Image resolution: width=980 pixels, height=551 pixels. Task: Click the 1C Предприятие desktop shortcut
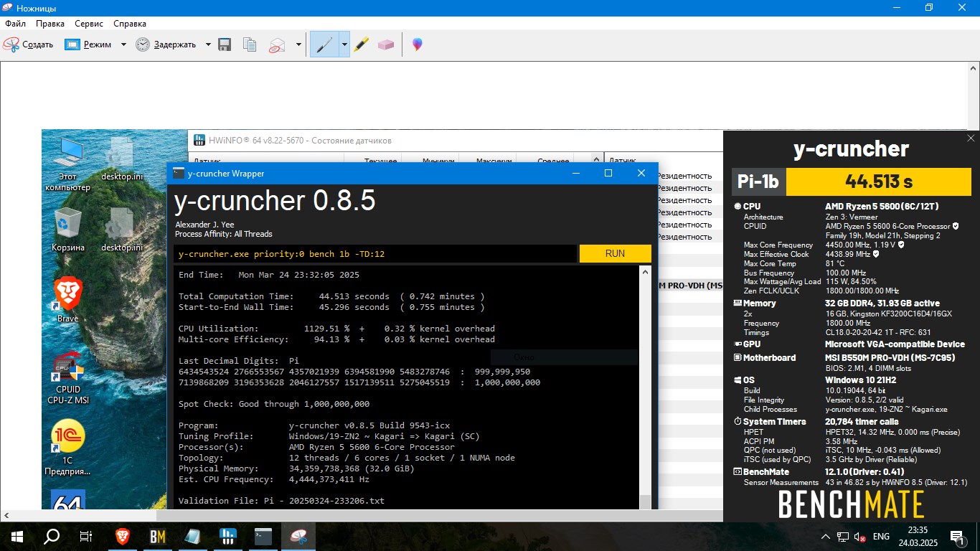[68, 449]
